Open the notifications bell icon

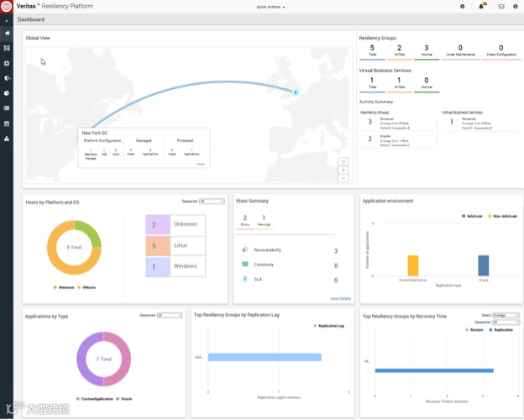tap(481, 7)
